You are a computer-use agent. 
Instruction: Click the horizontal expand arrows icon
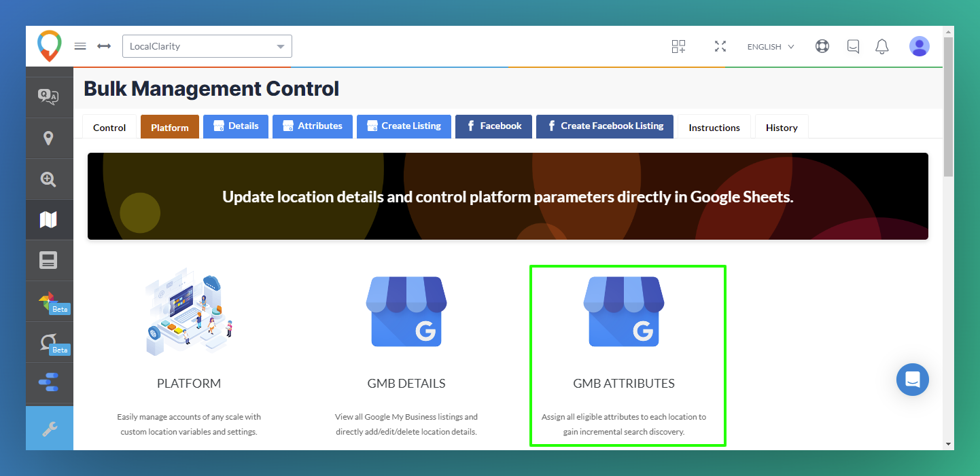coord(104,46)
